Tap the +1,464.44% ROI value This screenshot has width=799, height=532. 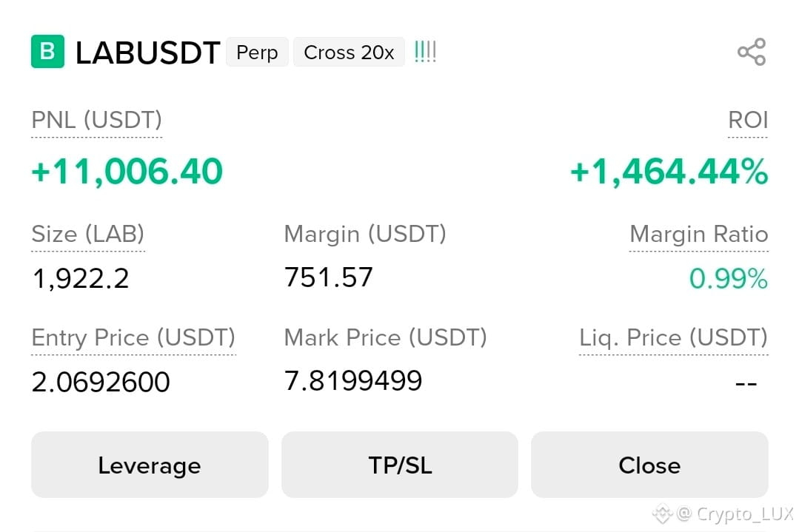(669, 172)
